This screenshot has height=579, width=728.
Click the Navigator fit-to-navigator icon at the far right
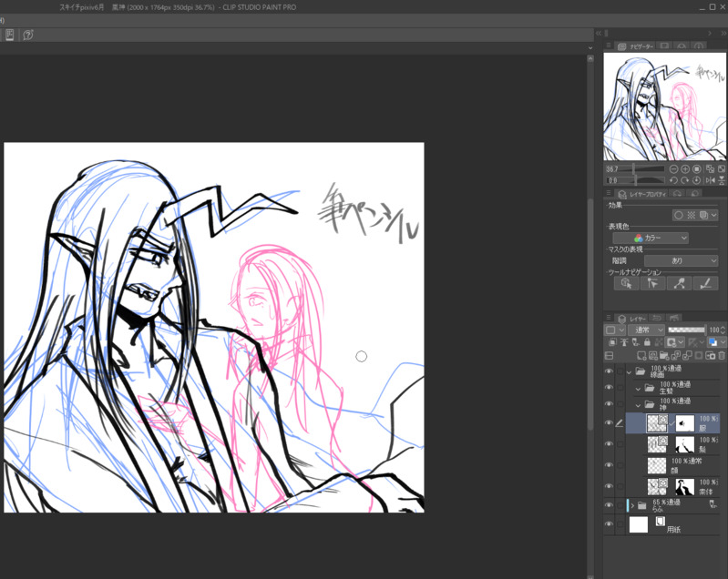[722, 169]
